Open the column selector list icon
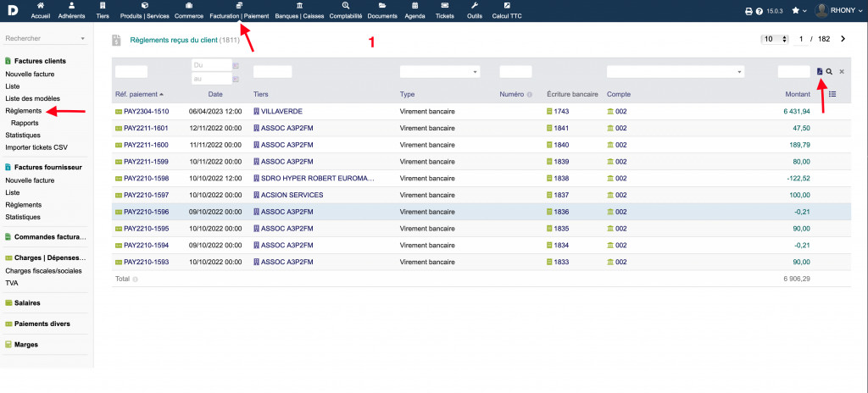The image size is (868, 393). 832,94
